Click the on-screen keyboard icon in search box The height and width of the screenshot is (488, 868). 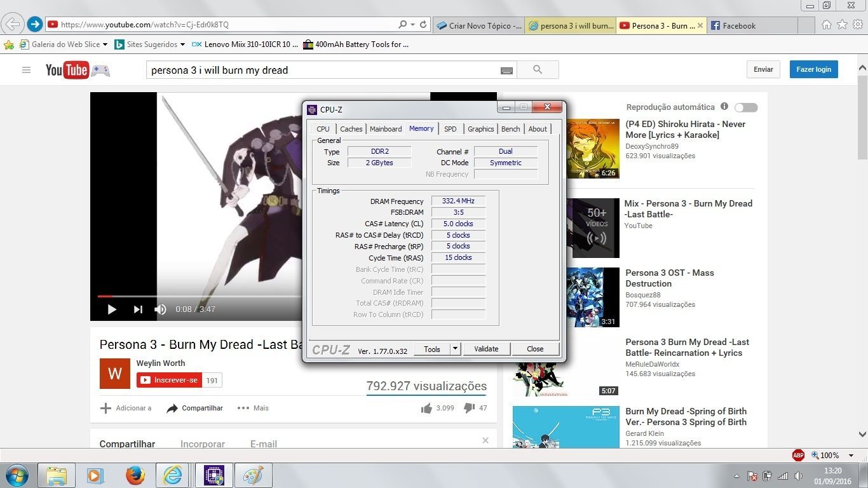tap(506, 71)
